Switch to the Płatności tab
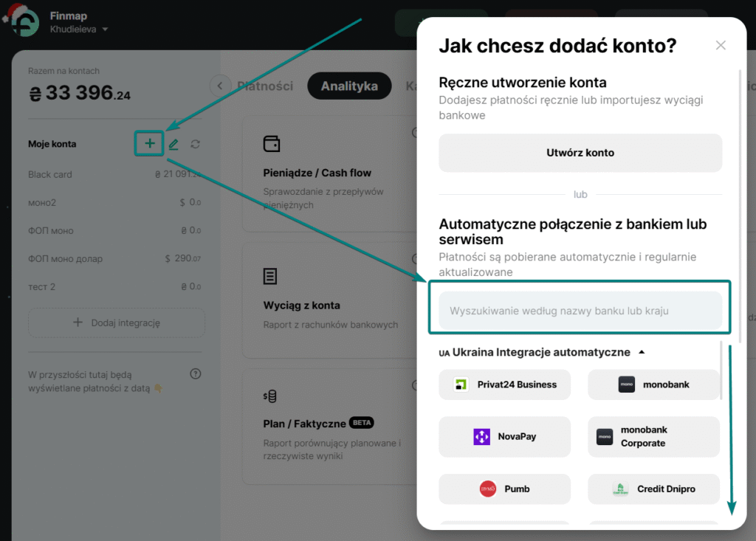The height and width of the screenshot is (541, 756). [265, 86]
